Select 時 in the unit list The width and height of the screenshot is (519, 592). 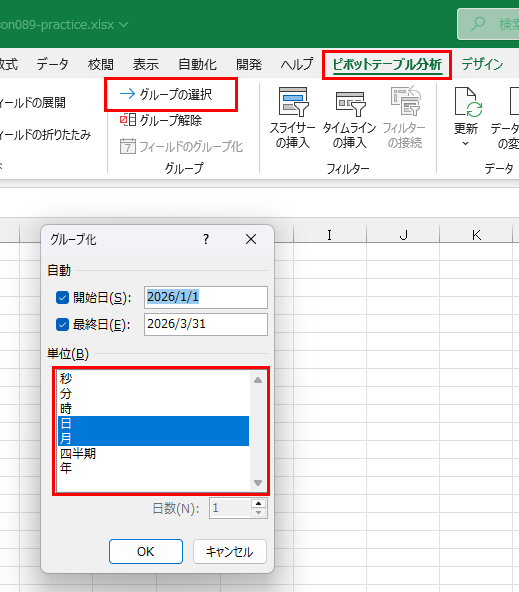tap(153, 409)
